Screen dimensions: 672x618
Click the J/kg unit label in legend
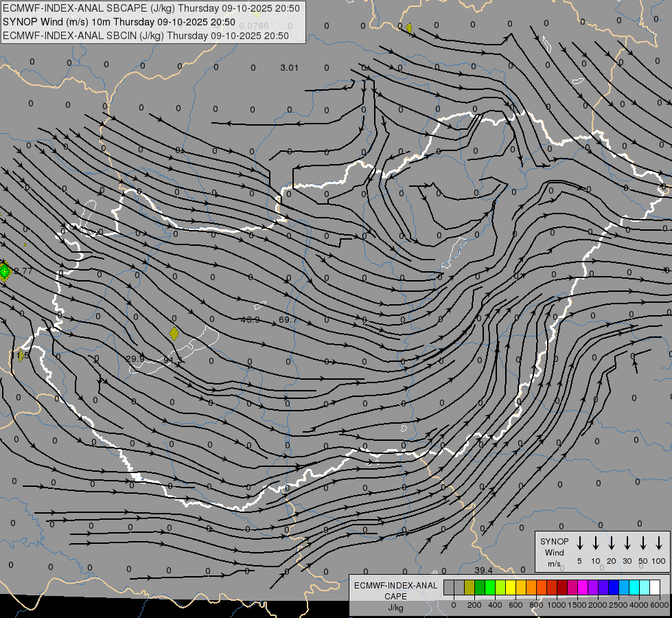click(395, 608)
